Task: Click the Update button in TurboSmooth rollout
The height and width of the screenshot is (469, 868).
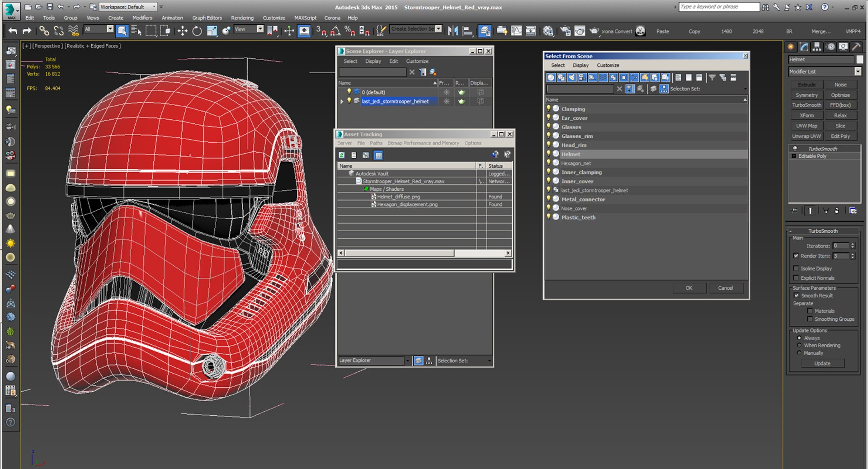Action: [822, 363]
